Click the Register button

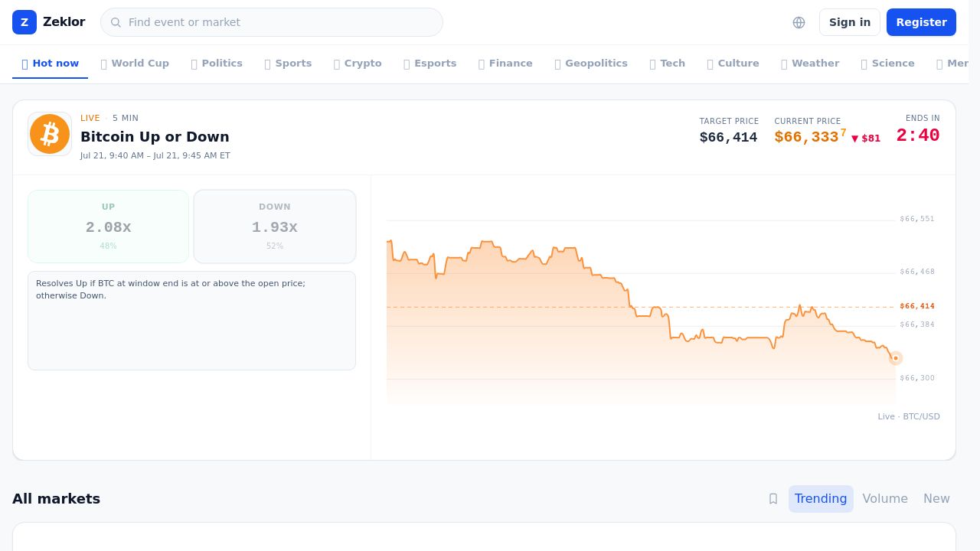click(921, 22)
